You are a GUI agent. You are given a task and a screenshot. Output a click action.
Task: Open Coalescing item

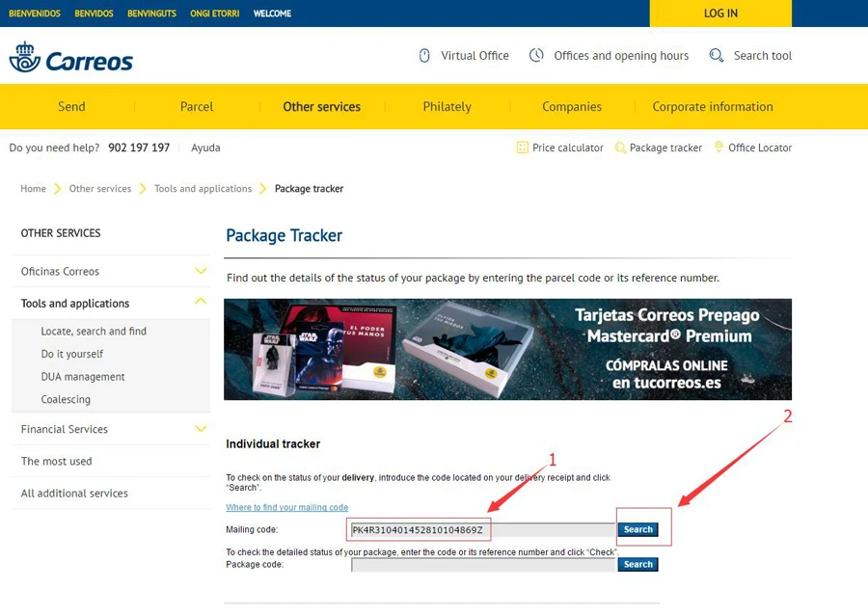(x=66, y=399)
